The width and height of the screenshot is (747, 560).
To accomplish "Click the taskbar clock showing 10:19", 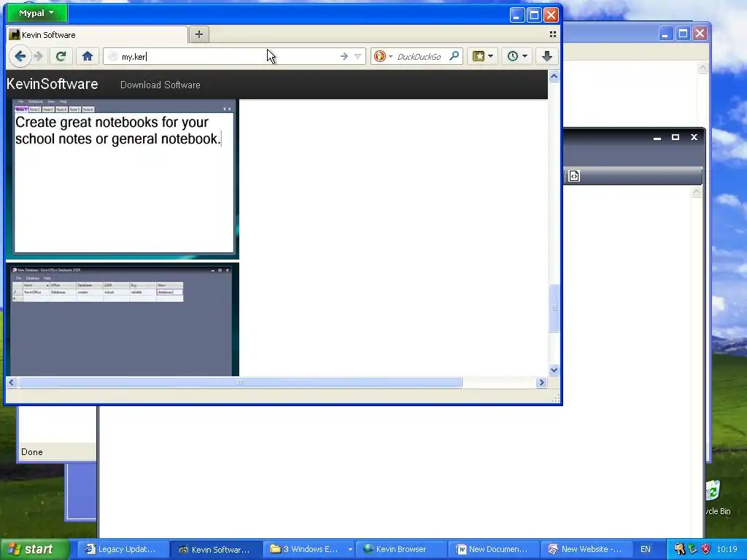I will (x=727, y=549).
